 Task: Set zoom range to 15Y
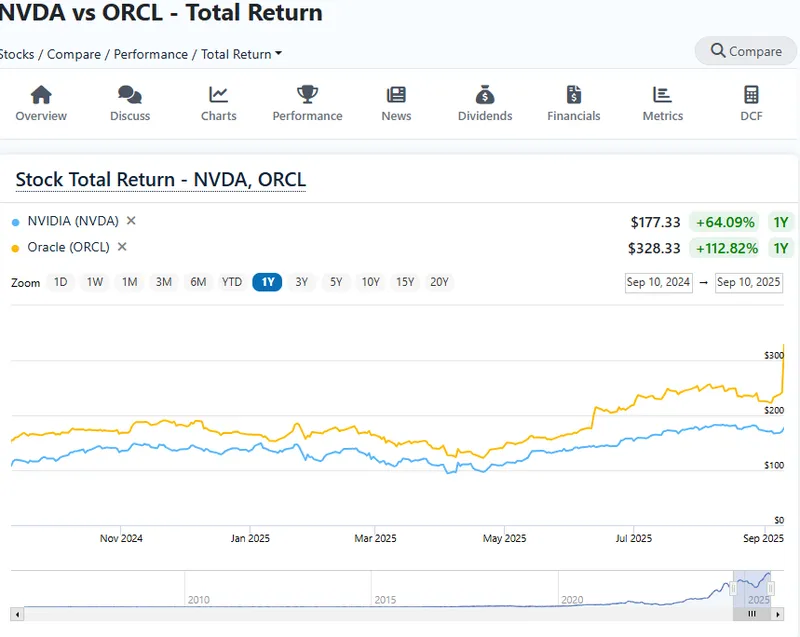[x=405, y=282]
